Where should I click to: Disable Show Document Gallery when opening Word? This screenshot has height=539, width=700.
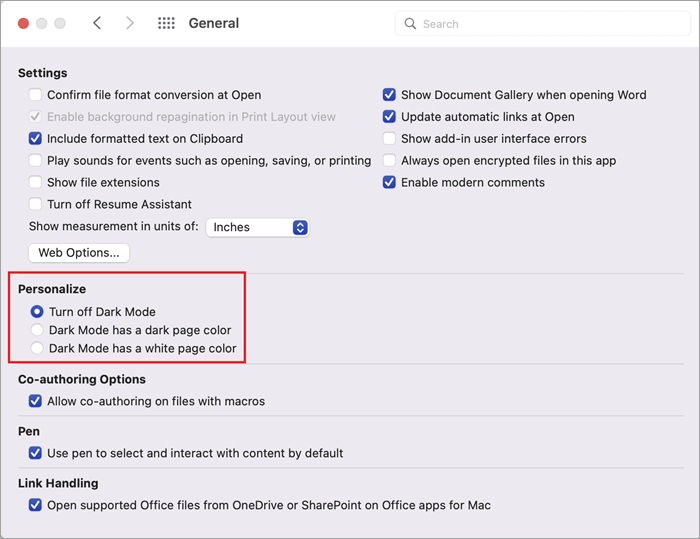click(390, 95)
